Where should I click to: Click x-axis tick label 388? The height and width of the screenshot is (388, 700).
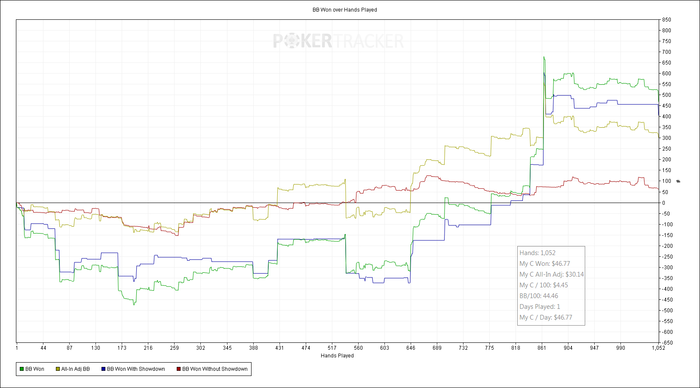click(253, 347)
